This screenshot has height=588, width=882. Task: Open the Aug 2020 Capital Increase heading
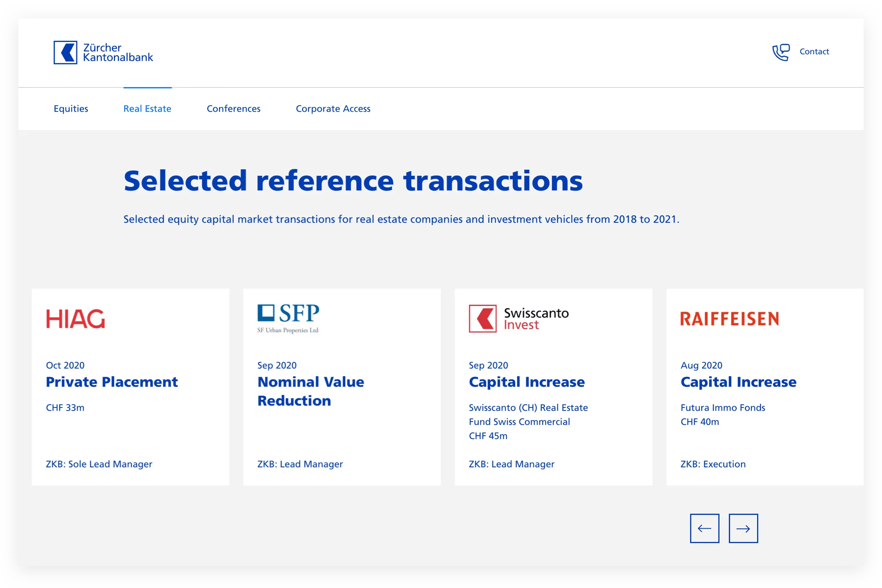click(738, 382)
